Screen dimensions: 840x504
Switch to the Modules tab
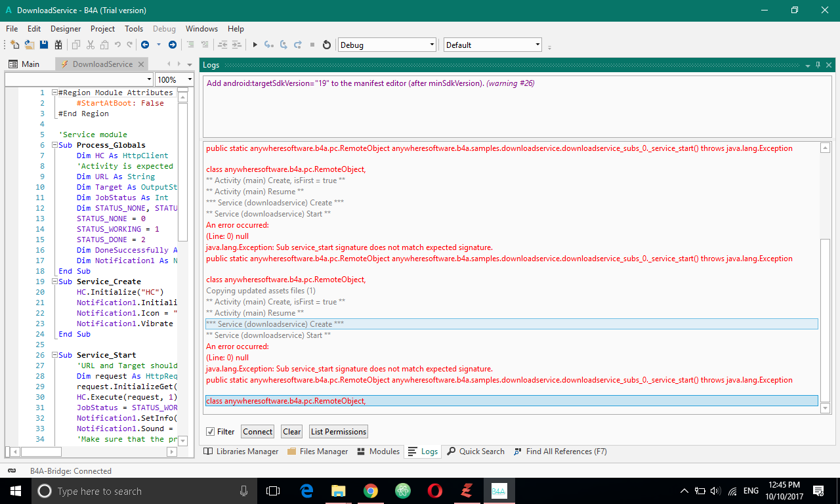pos(379,451)
